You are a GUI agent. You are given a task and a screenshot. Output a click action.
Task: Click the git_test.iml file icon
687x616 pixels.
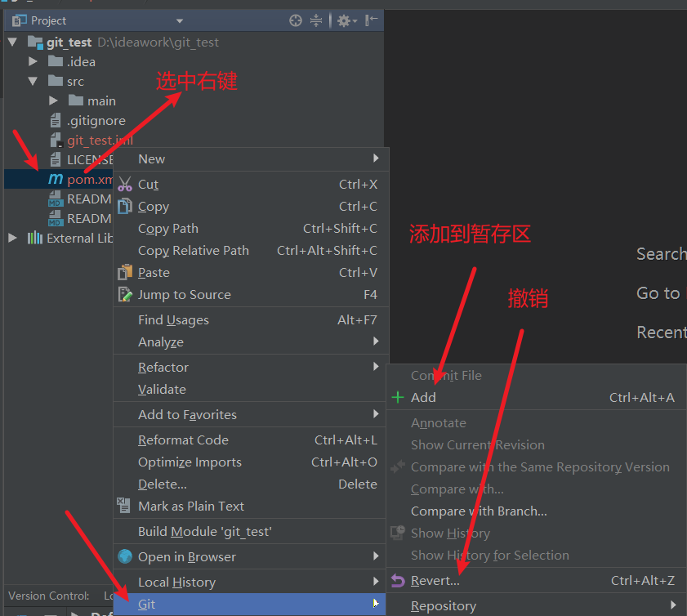click(x=56, y=140)
